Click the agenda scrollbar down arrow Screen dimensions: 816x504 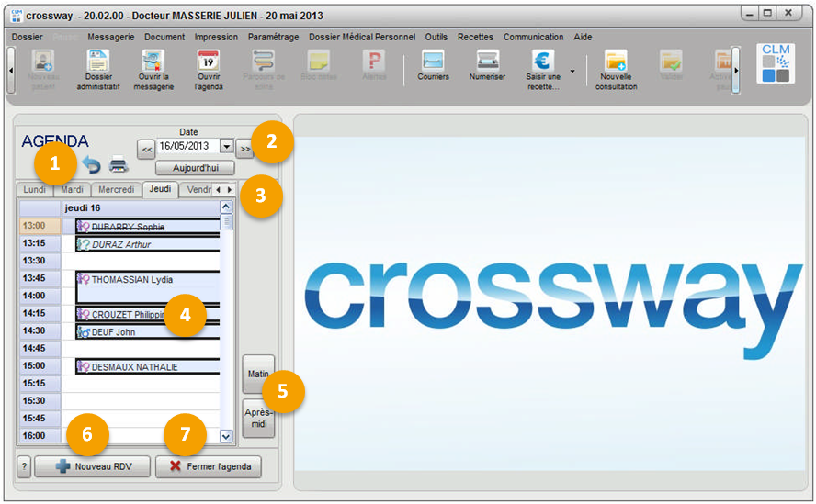[226, 437]
